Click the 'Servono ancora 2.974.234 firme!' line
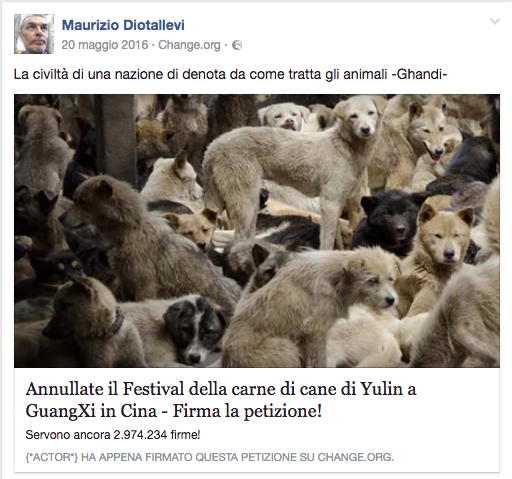Viewport: 512px width, 479px height. click(x=113, y=435)
